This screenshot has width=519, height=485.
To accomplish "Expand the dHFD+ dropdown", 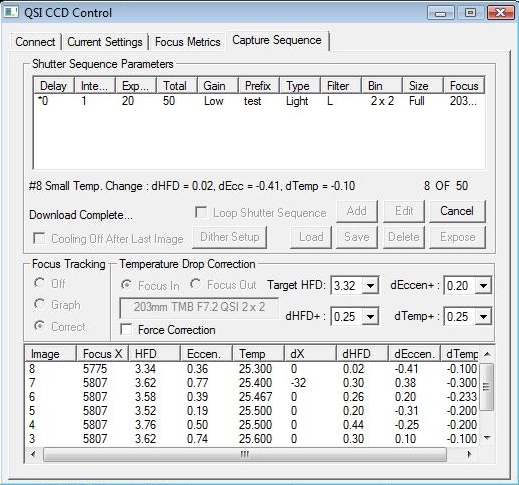I will 370,316.
